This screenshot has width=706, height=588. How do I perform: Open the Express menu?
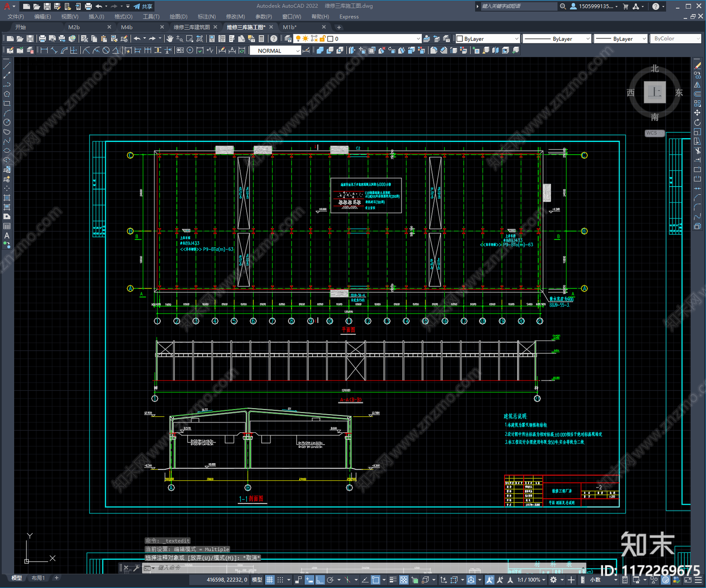pyautogui.click(x=349, y=17)
